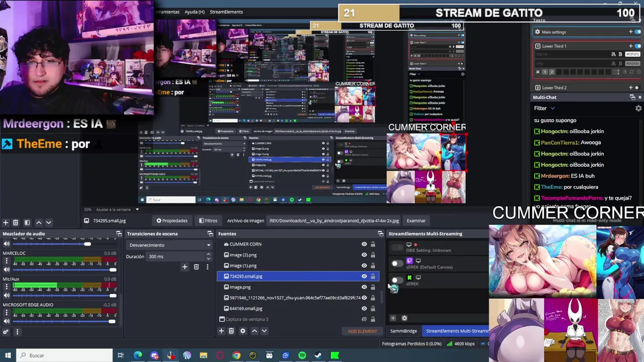Open Spotify from the taskbar
Screen dimensions: 644x362
click(x=302, y=355)
